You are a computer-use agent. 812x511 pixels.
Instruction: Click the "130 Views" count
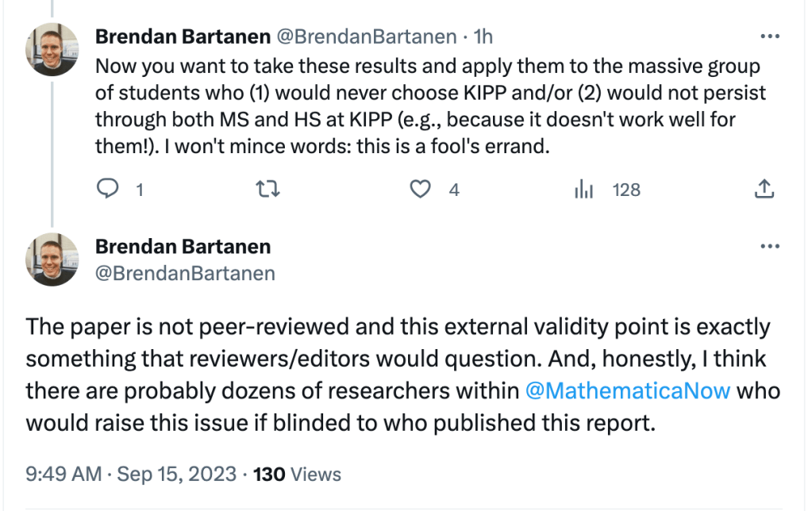tap(297, 474)
